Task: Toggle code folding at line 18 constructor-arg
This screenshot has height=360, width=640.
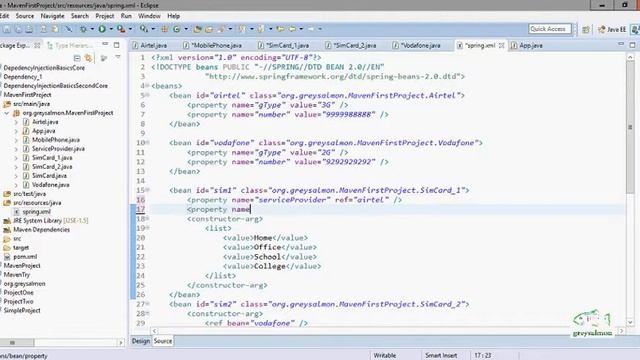Action: (148, 218)
